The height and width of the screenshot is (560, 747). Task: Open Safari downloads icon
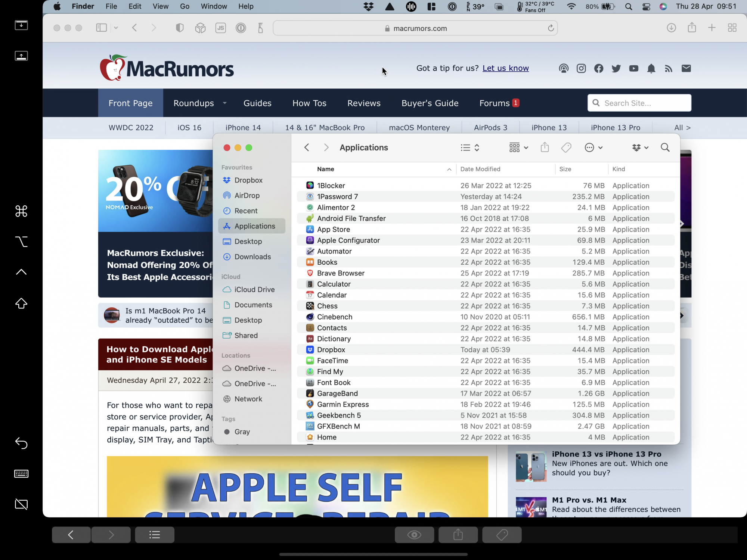point(671,28)
